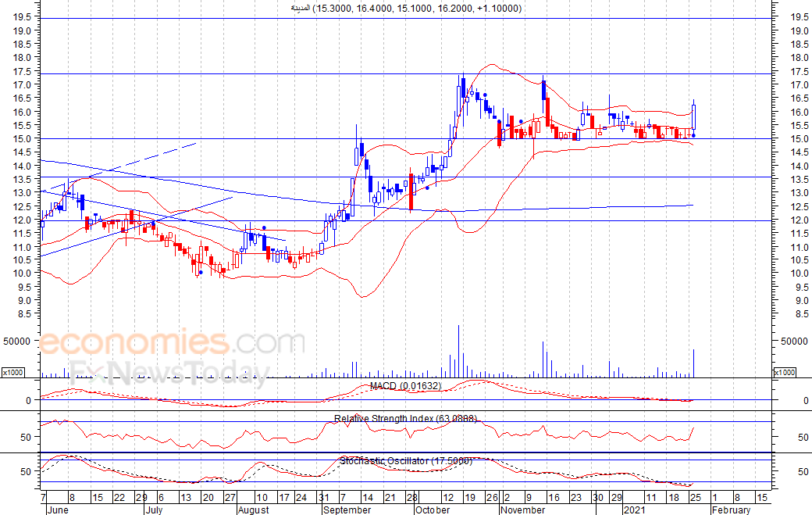Click 13.5 on the right price axis
The width and height of the screenshot is (812, 515).
pyautogui.click(x=800, y=179)
